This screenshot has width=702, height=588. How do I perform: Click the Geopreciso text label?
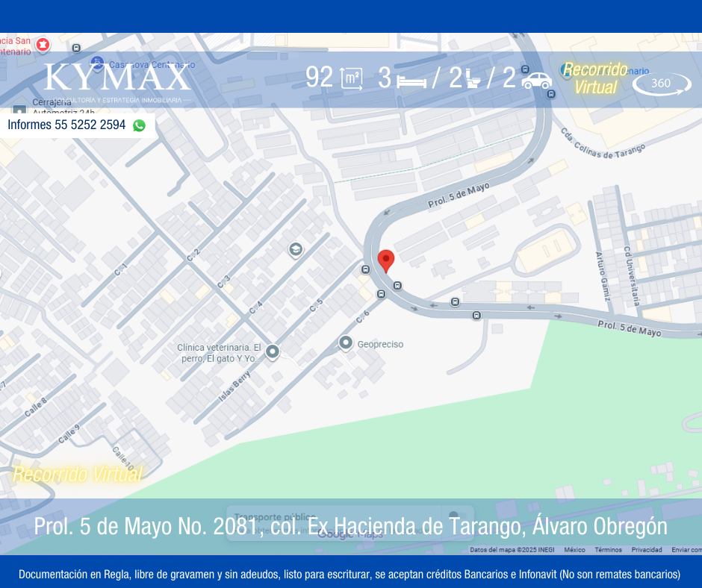[380, 344]
